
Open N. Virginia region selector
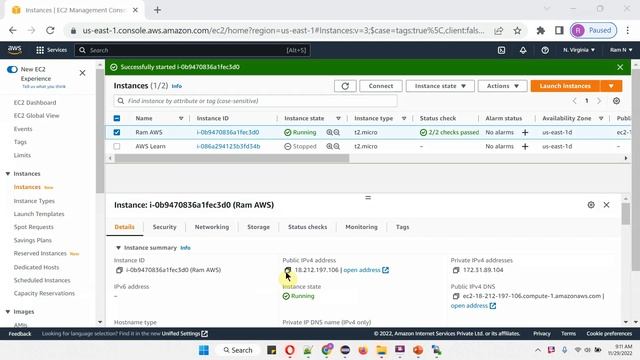tap(579, 50)
